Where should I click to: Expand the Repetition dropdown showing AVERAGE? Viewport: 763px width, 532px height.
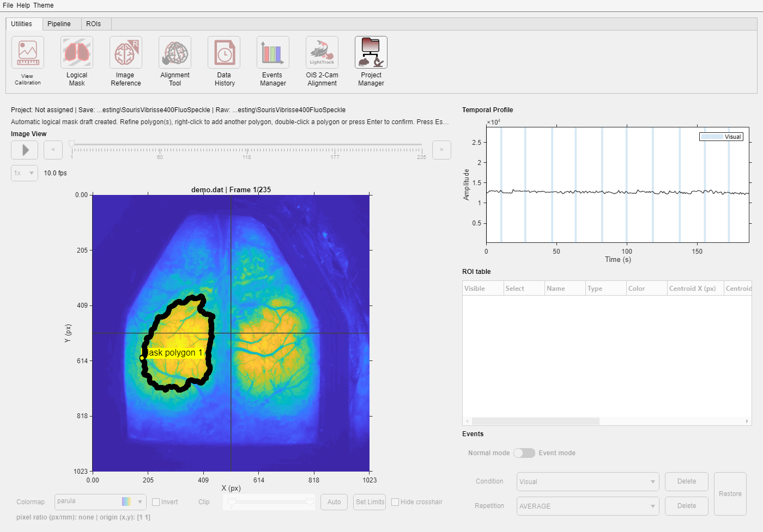(x=588, y=506)
